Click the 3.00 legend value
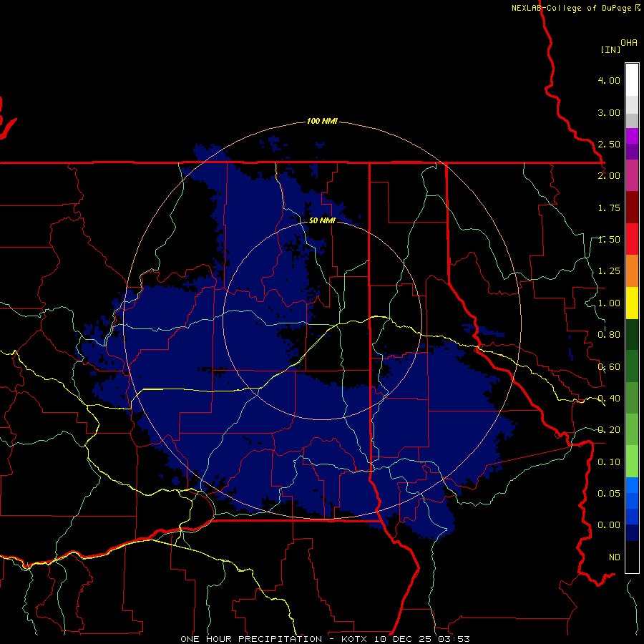The image size is (644, 644). 609,112
